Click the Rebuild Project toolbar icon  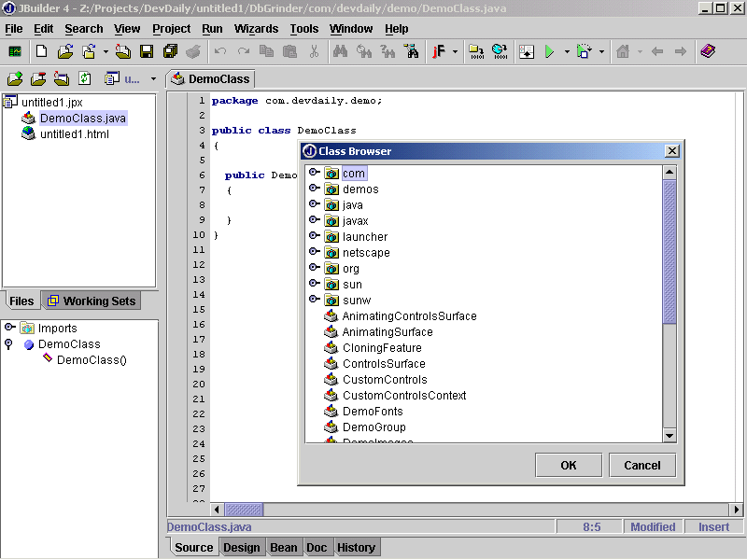point(500,51)
